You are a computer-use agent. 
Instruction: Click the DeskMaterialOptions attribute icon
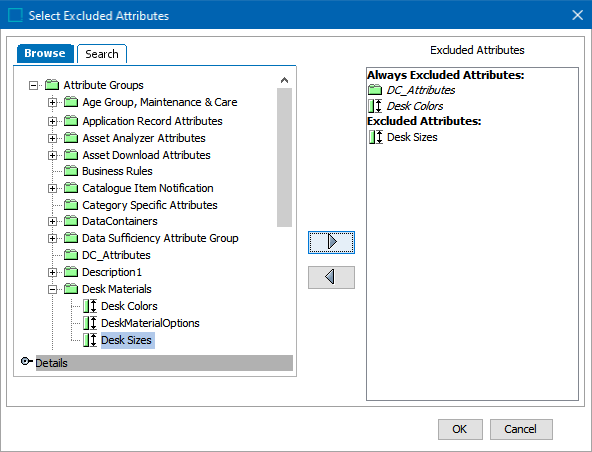click(90, 323)
